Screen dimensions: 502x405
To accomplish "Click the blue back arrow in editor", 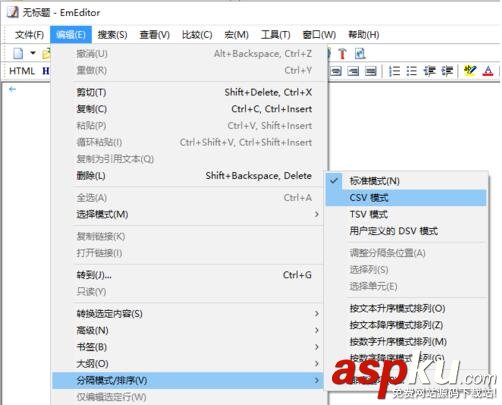I will tap(12, 89).
